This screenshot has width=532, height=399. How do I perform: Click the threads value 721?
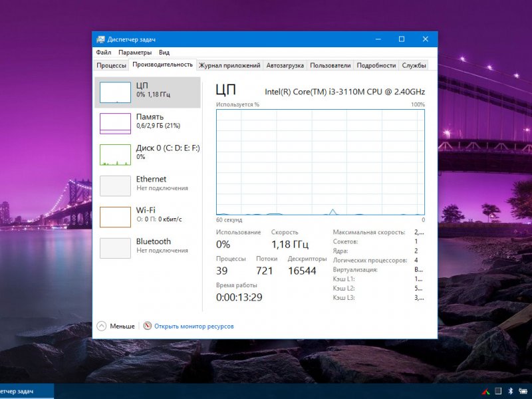264,271
